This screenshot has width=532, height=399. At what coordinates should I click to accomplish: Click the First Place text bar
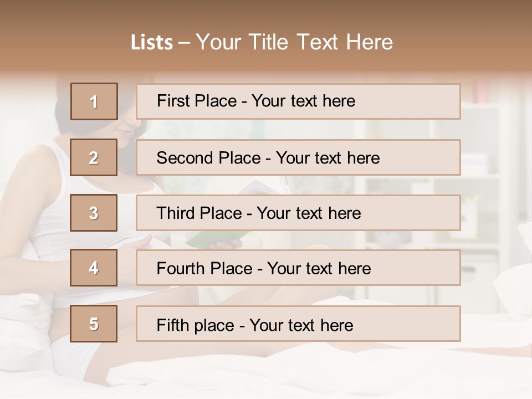tap(298, 101)
